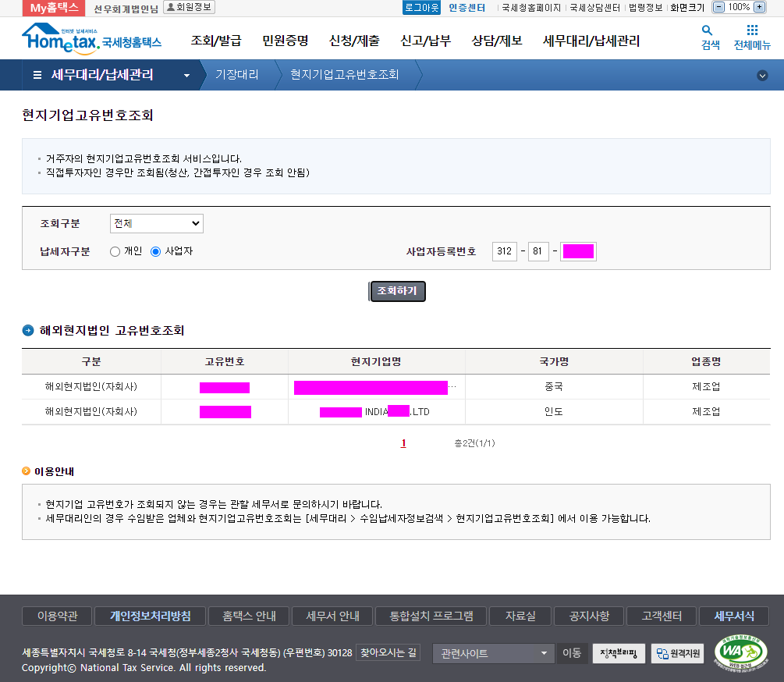
Task: Open the 조회/발급 menu
Action: [216, 41]
